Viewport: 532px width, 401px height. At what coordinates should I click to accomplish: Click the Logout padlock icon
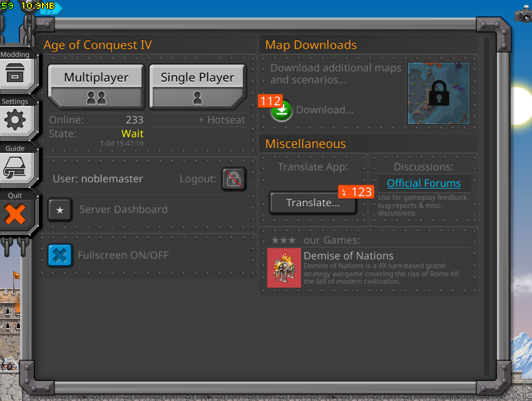(x=233, y=179)
